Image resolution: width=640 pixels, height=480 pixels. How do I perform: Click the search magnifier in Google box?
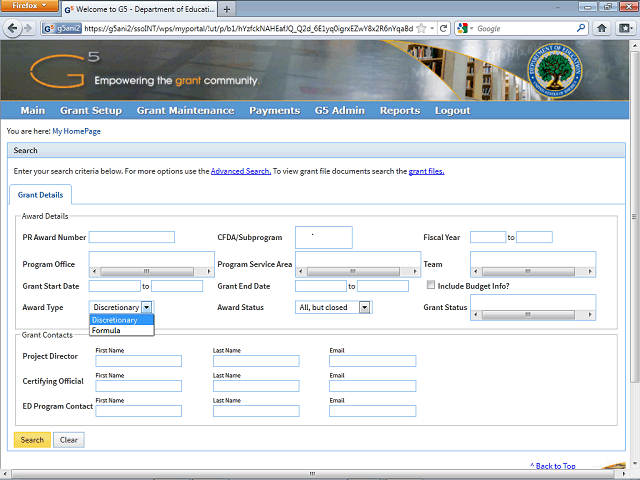[x=580, y=28]
